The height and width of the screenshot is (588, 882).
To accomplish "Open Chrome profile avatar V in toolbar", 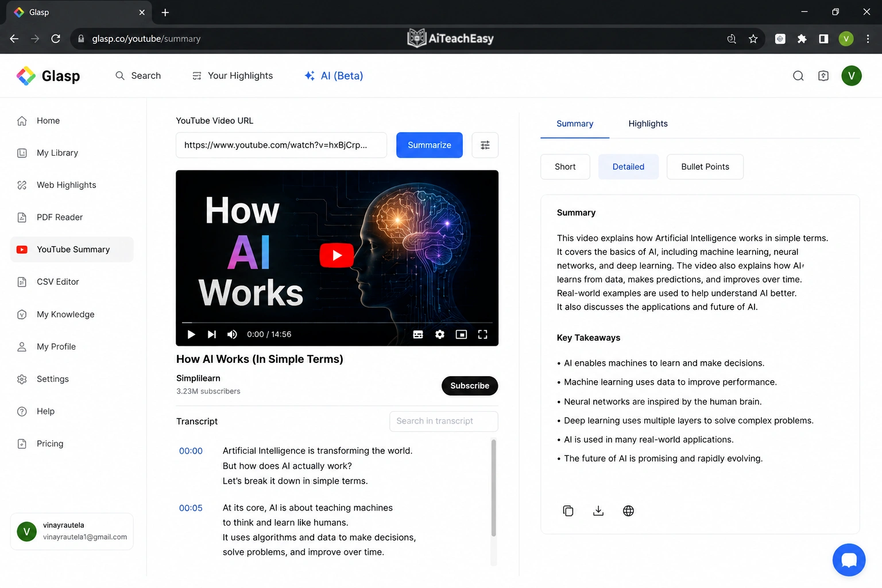I will (x=846, y=38).
